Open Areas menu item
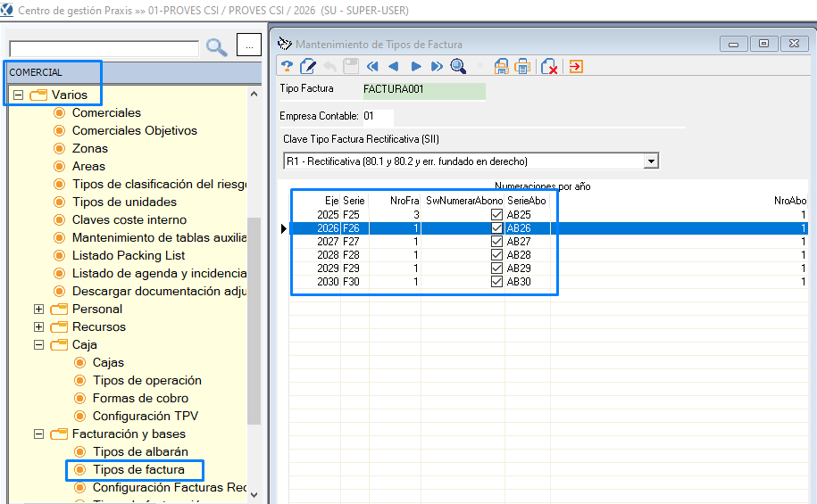The width and height of the screenshot is (817, 504). click(88, 166)
